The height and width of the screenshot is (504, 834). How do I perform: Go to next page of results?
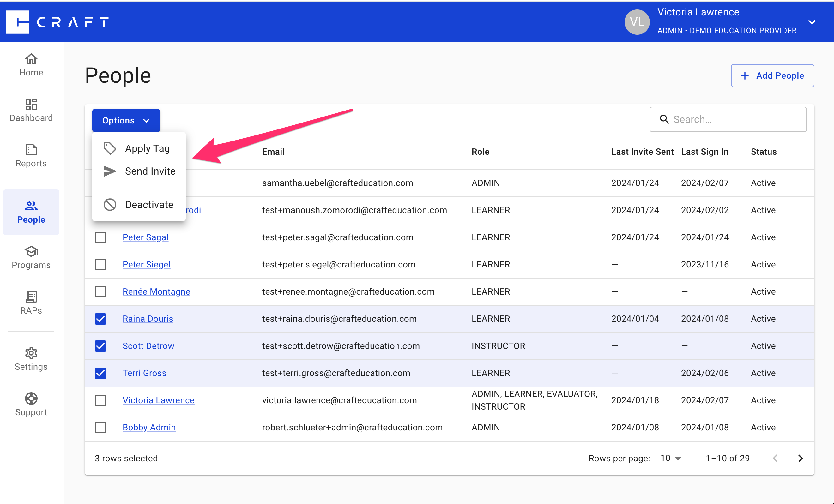801,458
